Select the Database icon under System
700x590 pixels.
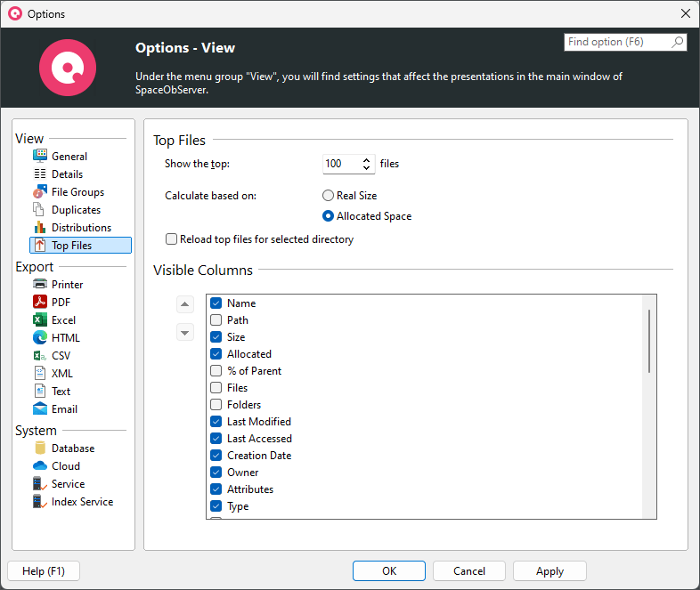(x=39, y=449)
